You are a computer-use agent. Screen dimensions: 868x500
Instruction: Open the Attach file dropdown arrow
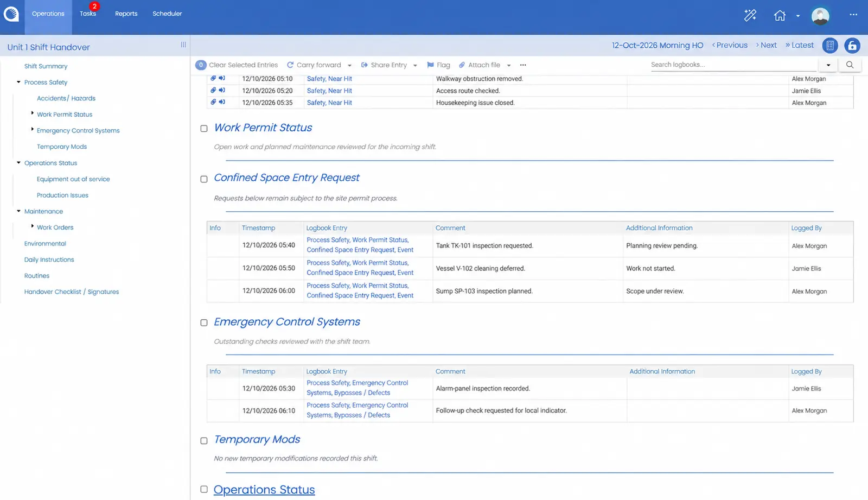tap(509, 66)
